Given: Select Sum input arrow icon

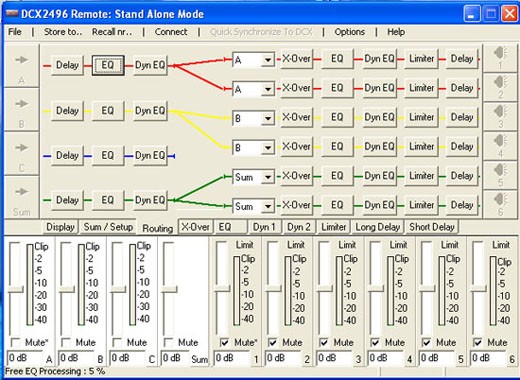Looking at the screenshot, I should 22,192.
